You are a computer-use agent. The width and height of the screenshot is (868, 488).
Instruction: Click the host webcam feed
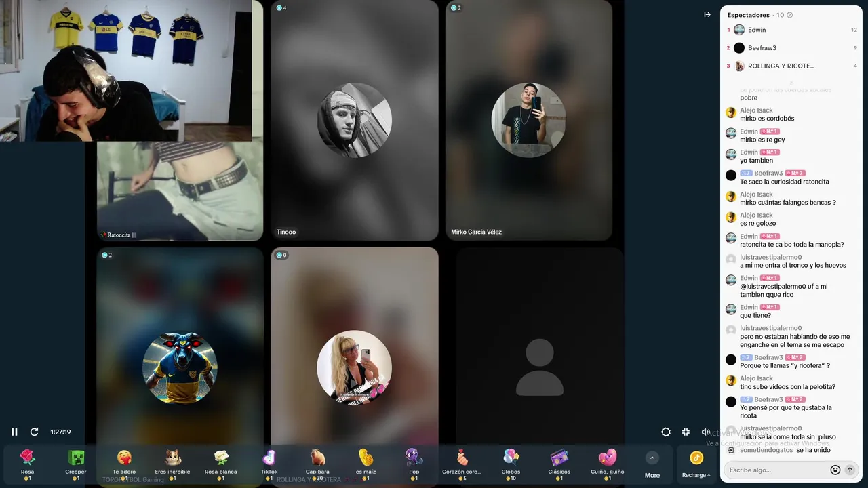126,70
